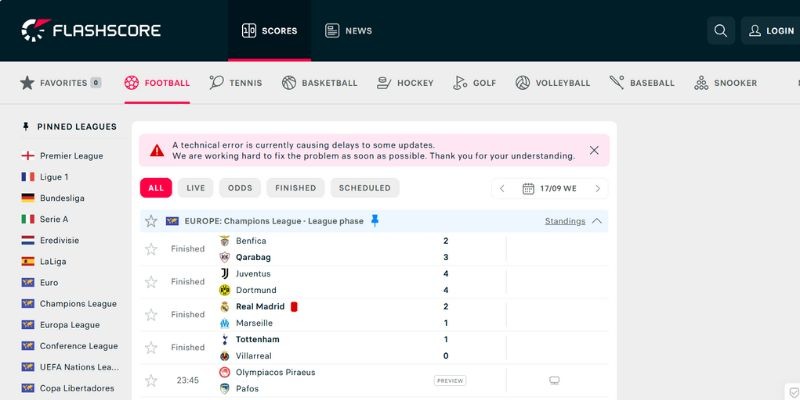This screenshot has width=800, height=400.
Task: Click the Olympiacos match Preview badge
Action: pos(450,381)
